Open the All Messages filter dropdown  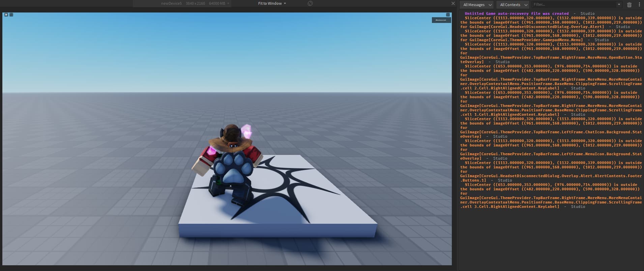[x=477, y=5]
